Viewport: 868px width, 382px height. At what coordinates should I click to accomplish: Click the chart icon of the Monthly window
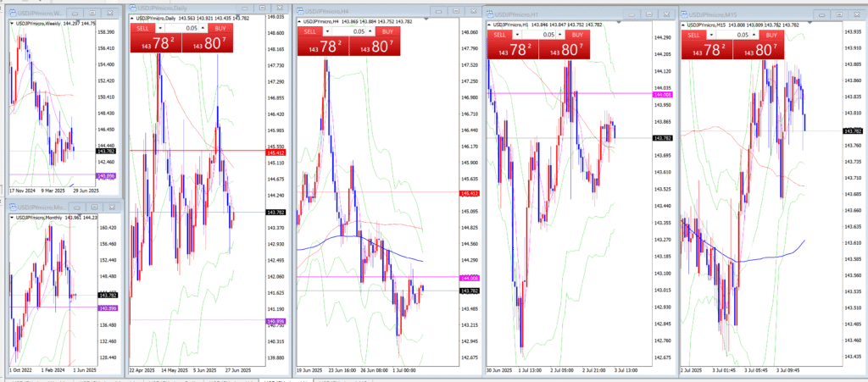(12, 207)
